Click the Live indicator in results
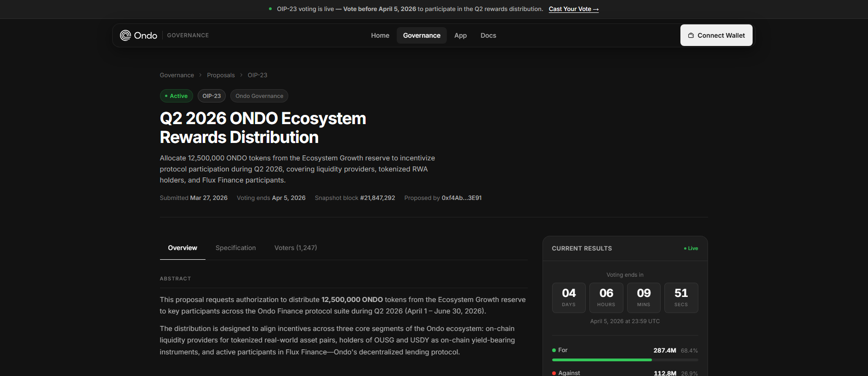 [691, 248]
